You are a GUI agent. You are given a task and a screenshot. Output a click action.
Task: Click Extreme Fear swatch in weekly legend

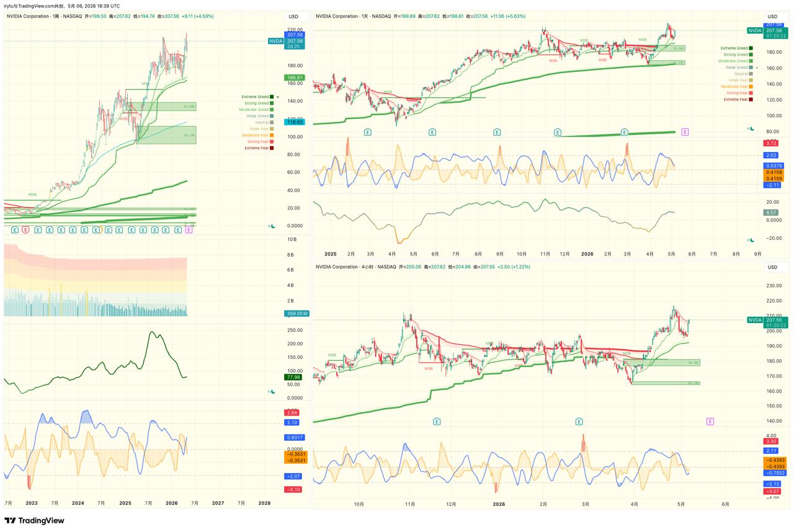click(272, 148)
